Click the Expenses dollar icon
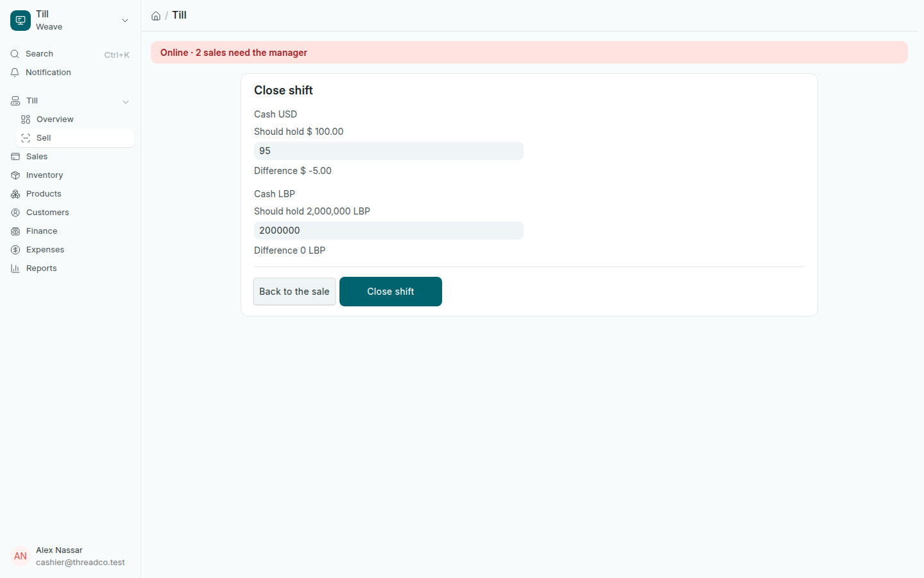The image size is (924, 578). pos(15,250)
